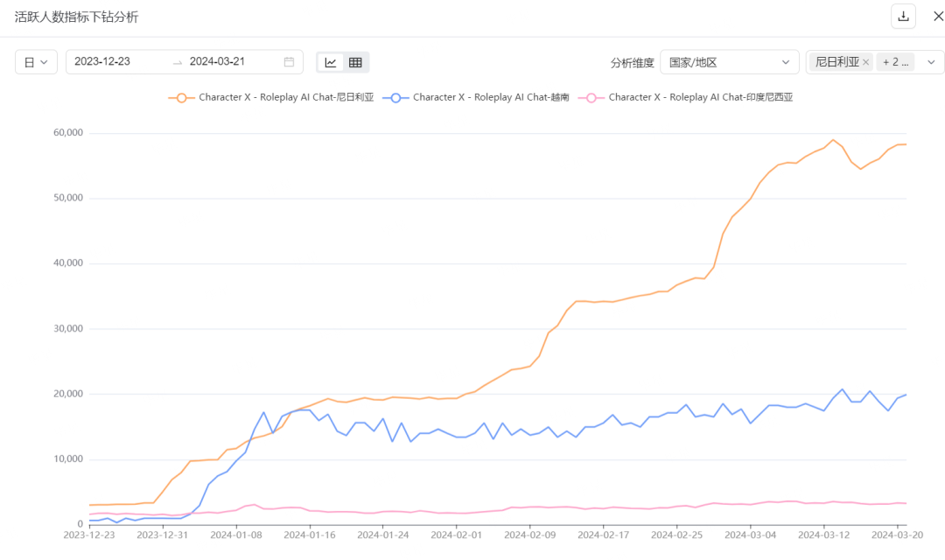Click the end date 2024-03-21 field
This screenshot has height=560, width=945.
(x=218, y=62)
